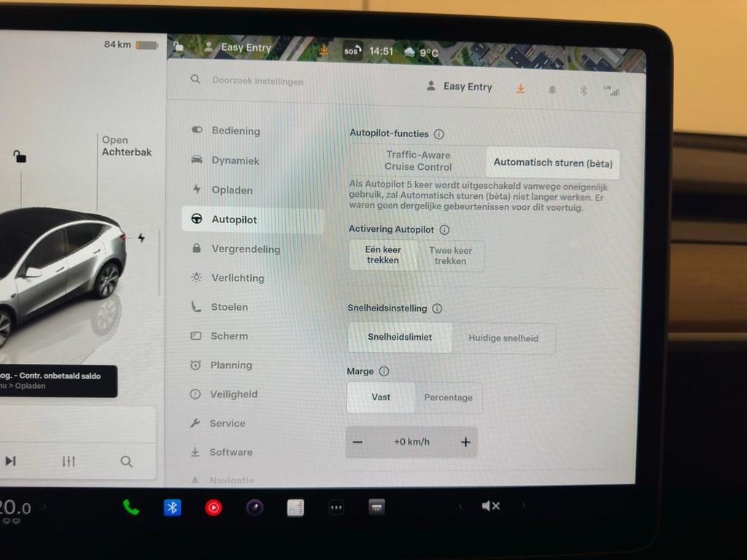Open the Easy Entry profile menu
This screenshot has width=747, height=560.
point(460,87)
